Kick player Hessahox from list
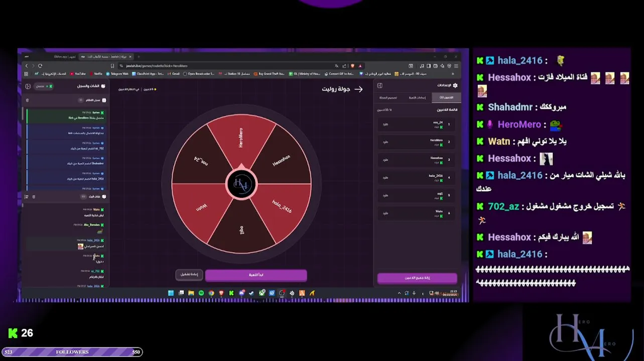 [x=385, y=159]
